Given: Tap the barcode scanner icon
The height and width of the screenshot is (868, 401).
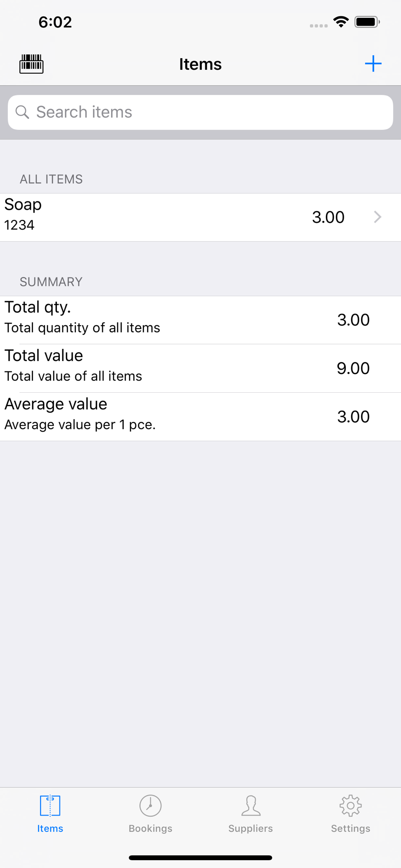Looking at the screenshot, I should click(31, 64).
